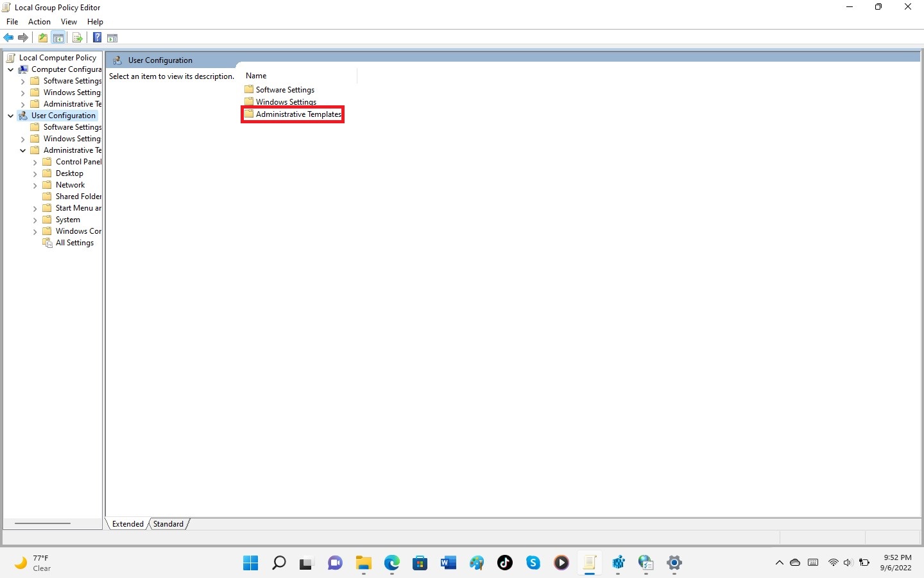The height and width of the screenshot is (578, 924).
Task: Expand the Windows Components tree node
Action: [35, 231]
